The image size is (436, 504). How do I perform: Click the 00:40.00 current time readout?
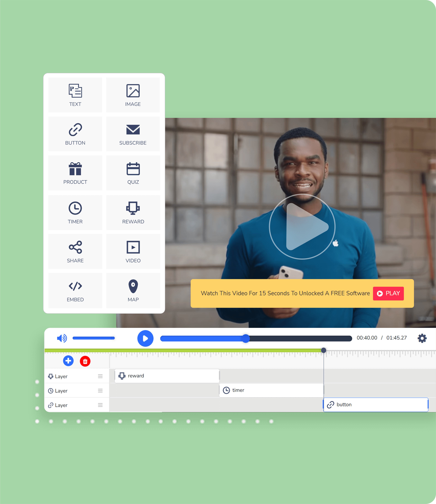point(367,338)
